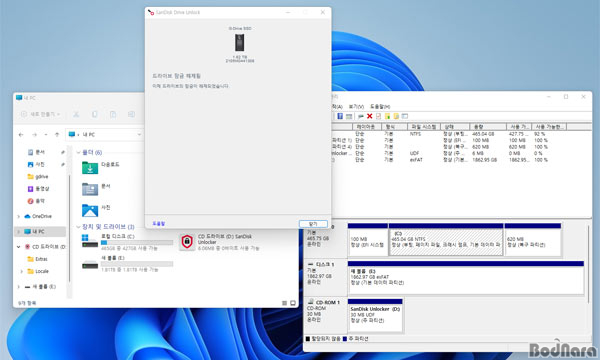Click the green flag icon left of red X
600x360 pixels.
click(360, 116)
